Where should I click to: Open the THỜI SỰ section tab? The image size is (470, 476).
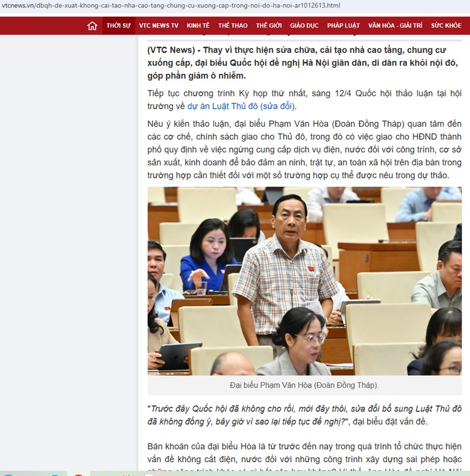coord(118,26)
